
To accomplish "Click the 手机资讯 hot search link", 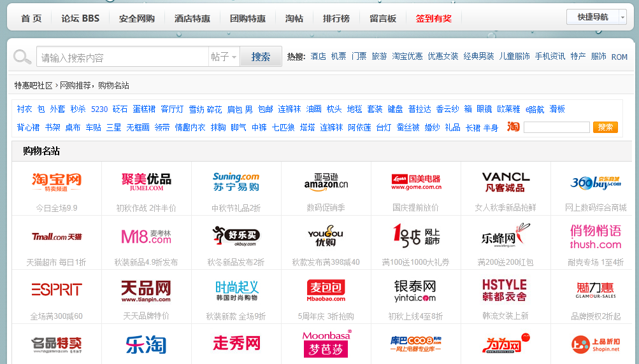I will (x=550, y=56).
